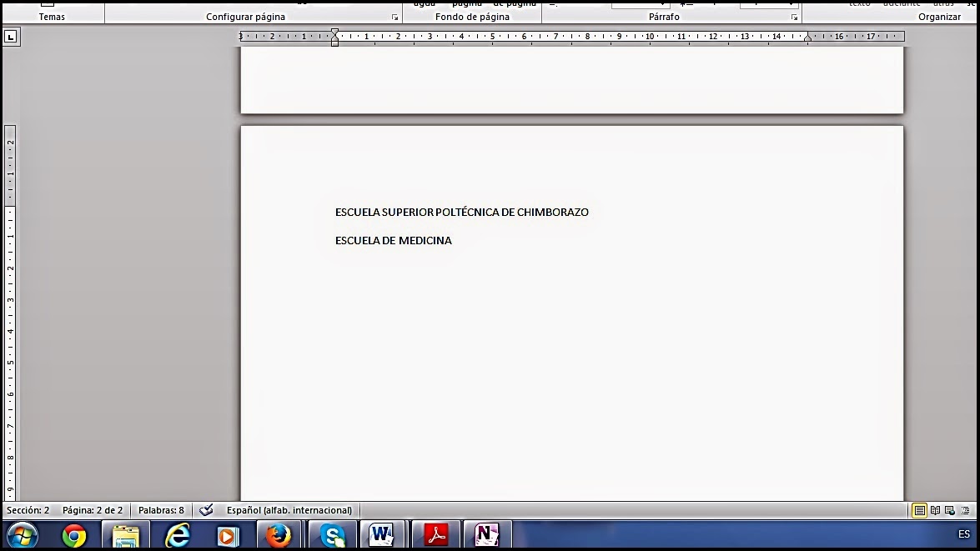
Task: Click the Temas group label
Action: [52, 17]
